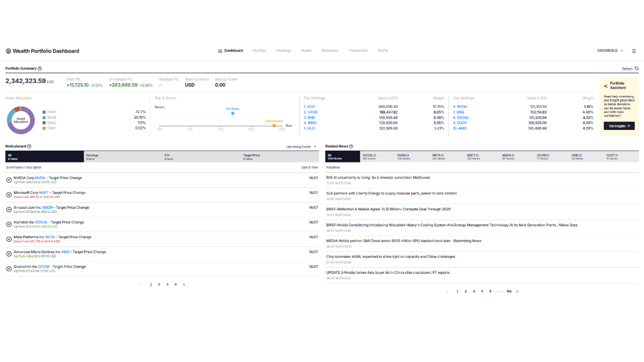This screenshot has width=644, height=362.
Task: Click the green Cash legend swatch
Action: pos(44,128)
